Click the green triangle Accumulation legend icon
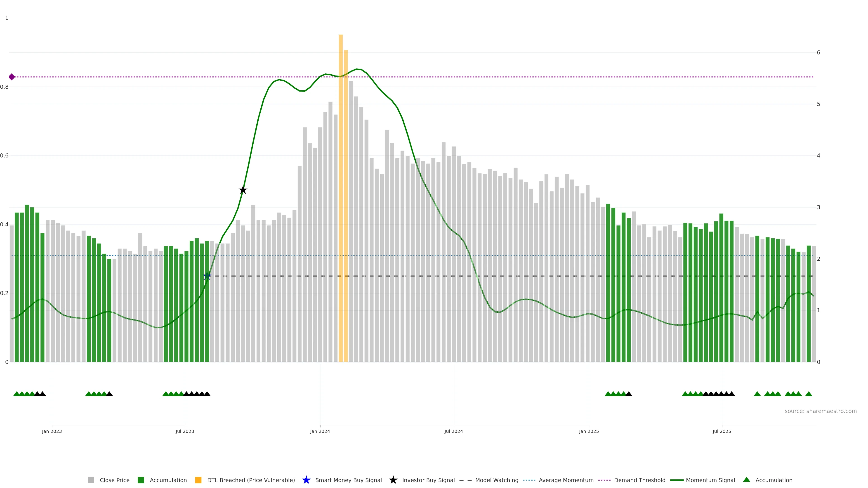 [746, 480]
